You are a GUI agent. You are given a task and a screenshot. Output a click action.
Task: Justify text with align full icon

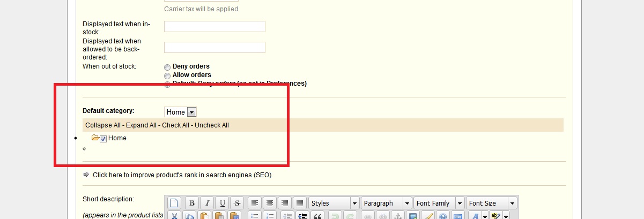point(300,203)
